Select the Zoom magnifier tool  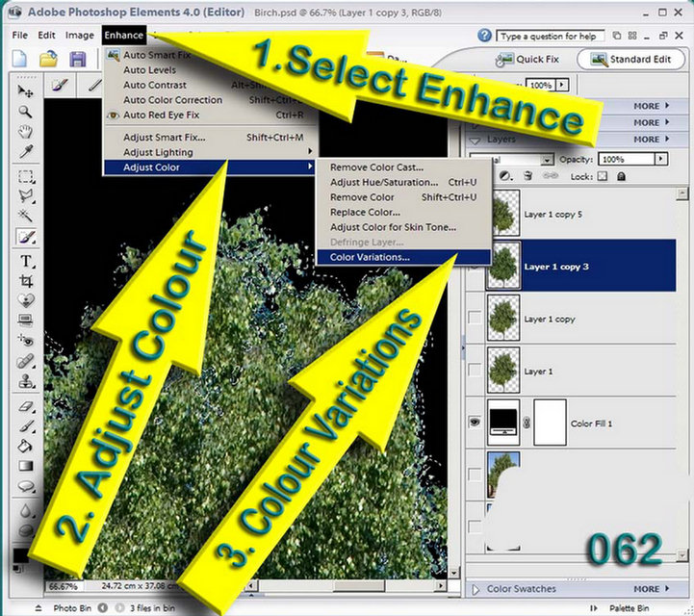pyautogui.click(x=25, y=112)
